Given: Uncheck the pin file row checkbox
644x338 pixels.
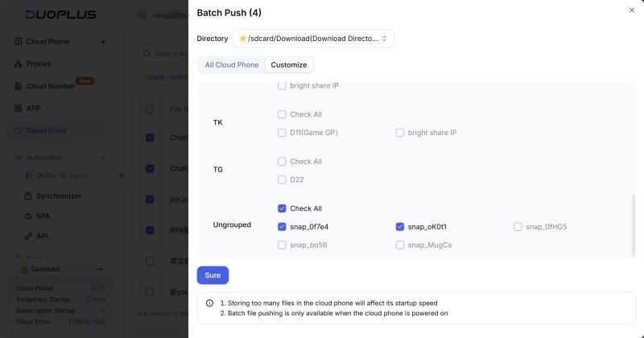Looking at the screenshot, I should tap(150, 200).
